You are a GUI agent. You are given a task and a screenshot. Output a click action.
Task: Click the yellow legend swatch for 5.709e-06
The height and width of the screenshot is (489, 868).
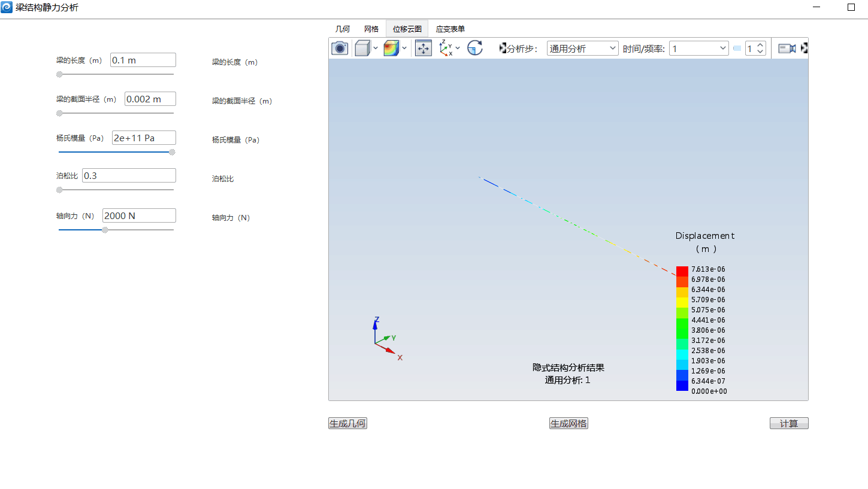682,302
